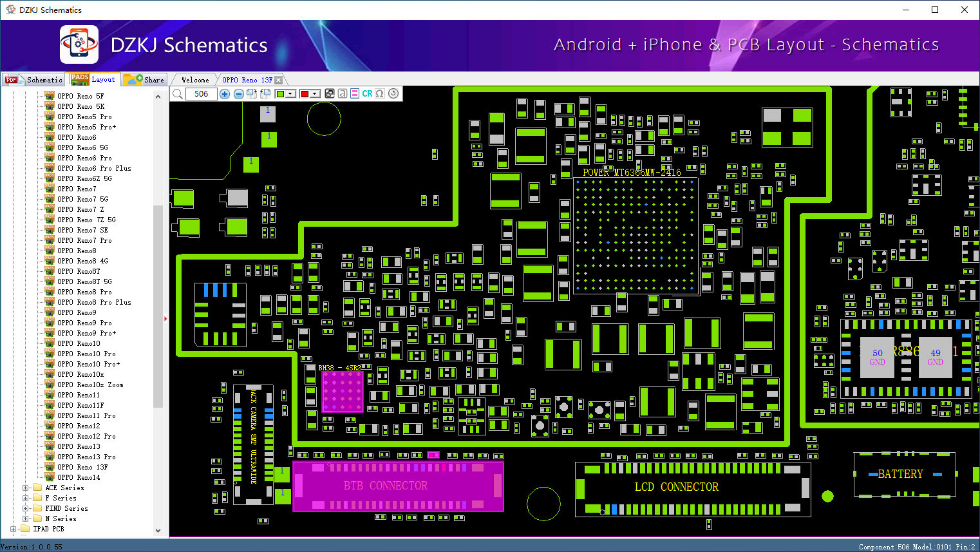Image resolution: width=980 pixels, height=552 pixels.
Task: Click the tree scrollbar up arrow
Action: 158,97
